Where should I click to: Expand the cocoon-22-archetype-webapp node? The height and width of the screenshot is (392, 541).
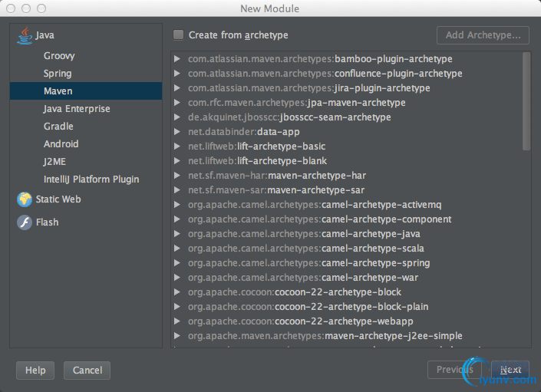tap(177, 321)
